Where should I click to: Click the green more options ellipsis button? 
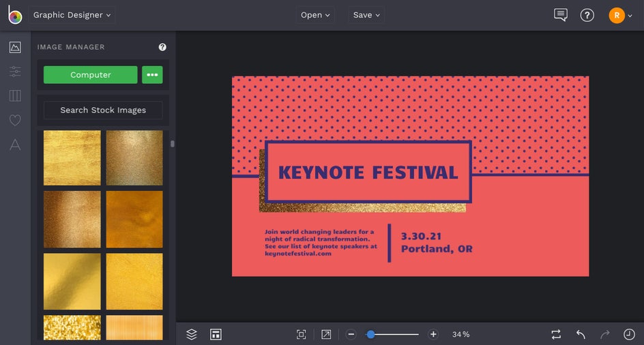coord(152,75)
